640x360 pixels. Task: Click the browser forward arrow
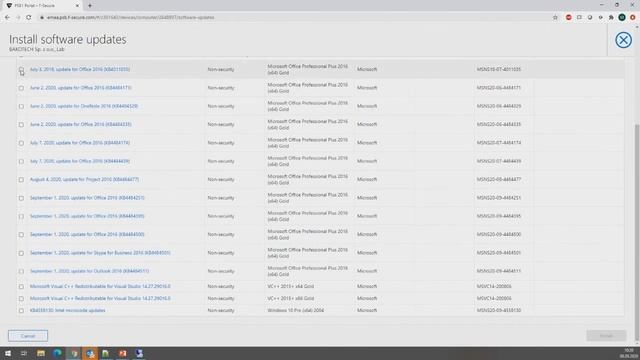point(18,18)
